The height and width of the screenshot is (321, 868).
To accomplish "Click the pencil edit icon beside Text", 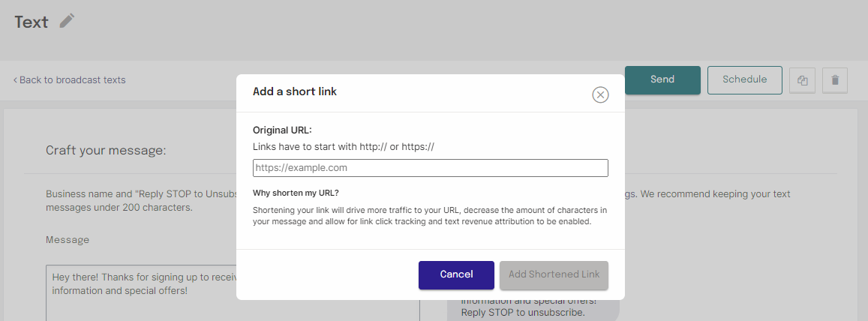I will [x=68, y=21].
